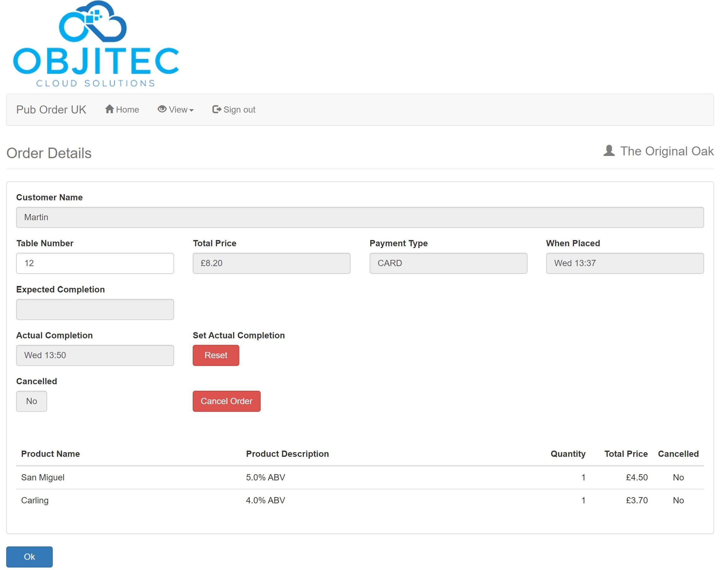Open the View menu
This screenshot has width=728, height=570.
[x=176, y=110]
